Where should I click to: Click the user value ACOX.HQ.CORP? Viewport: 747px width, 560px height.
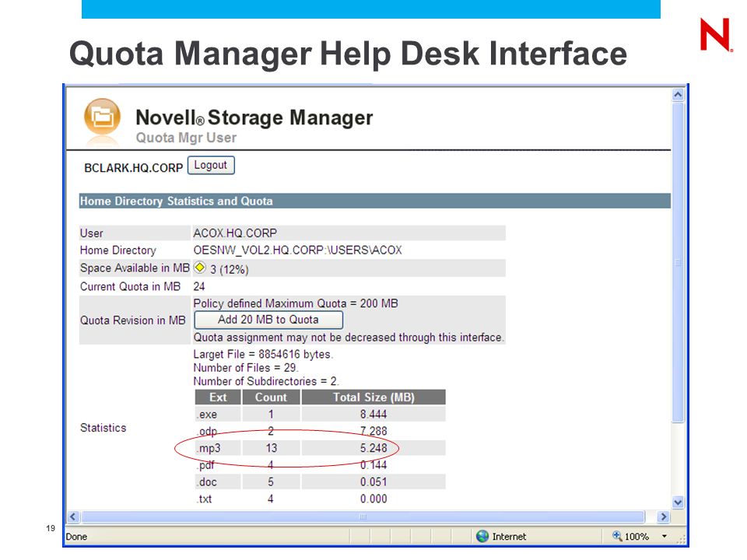pos(235,233)
